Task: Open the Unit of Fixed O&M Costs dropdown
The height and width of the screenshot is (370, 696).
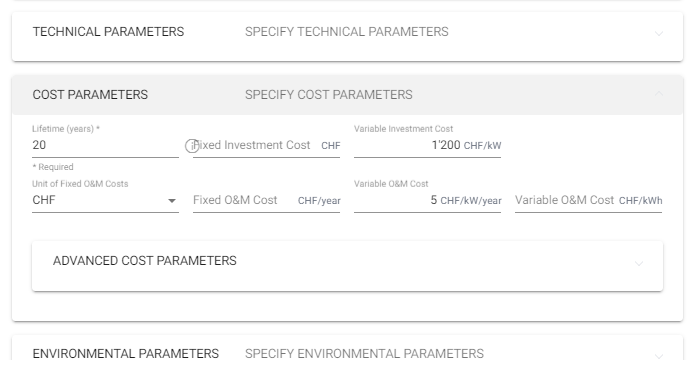Action: click(x=105, y=200)
